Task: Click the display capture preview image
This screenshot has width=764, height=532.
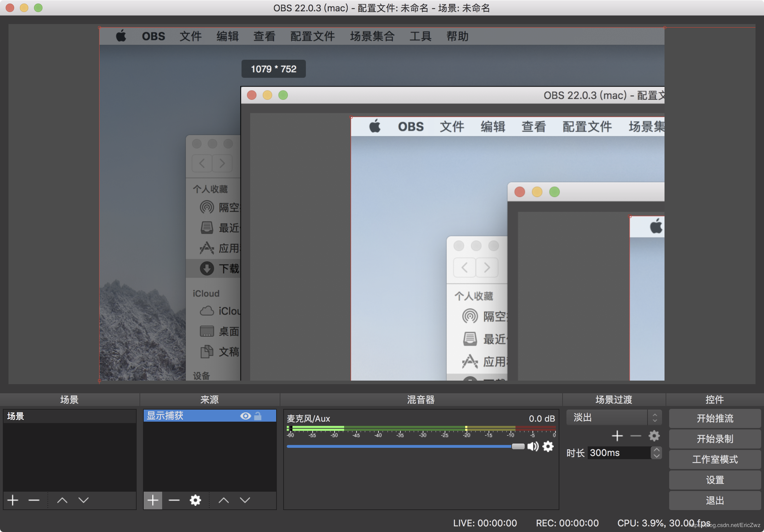Action: click(382, 204)
